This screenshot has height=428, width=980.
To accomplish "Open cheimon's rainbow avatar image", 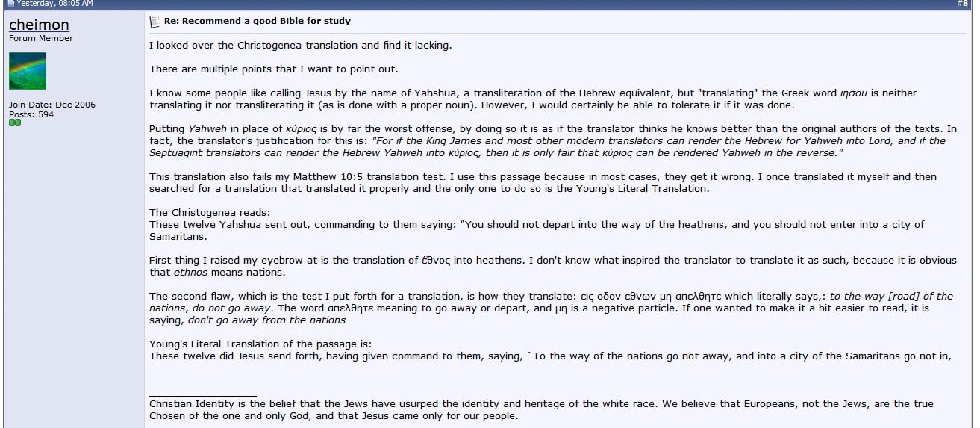I will click(28, 71).
